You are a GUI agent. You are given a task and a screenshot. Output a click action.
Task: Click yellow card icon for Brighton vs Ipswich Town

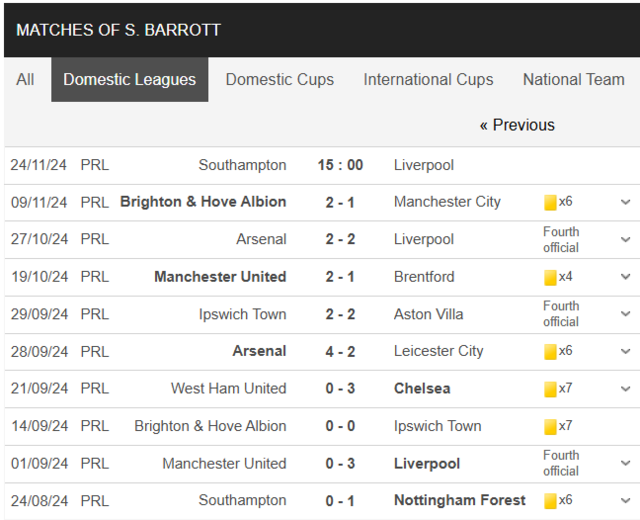tap(550, 427)
